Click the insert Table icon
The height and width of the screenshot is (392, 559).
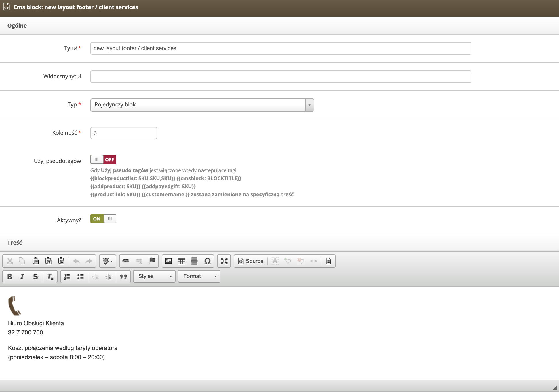pos(182,261)
